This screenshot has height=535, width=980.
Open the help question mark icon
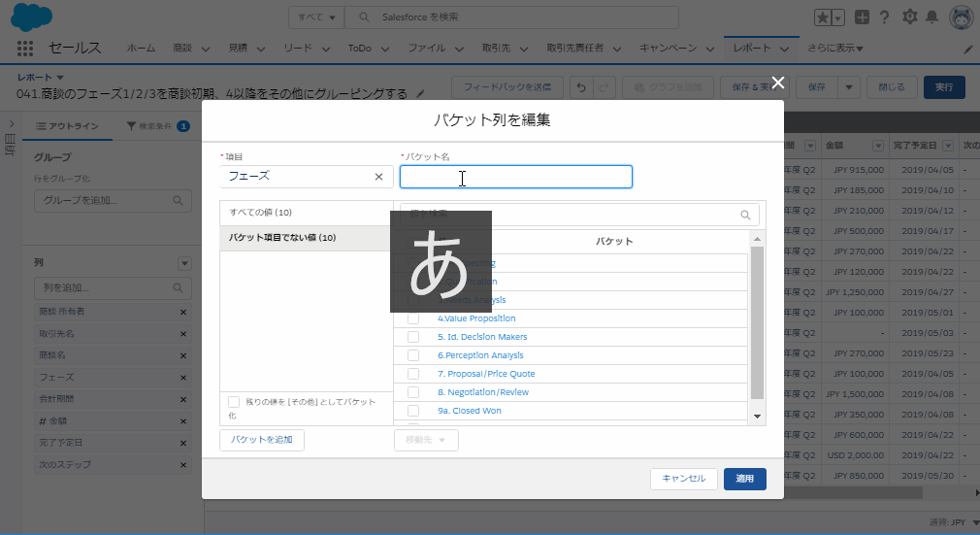click(x=884, y=17)
